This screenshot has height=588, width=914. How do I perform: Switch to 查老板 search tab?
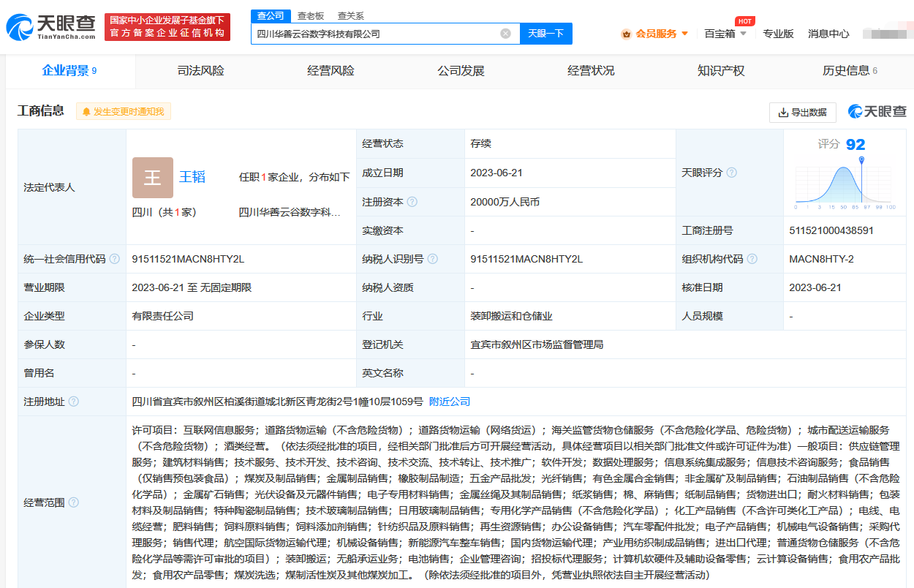click(310, 15)
